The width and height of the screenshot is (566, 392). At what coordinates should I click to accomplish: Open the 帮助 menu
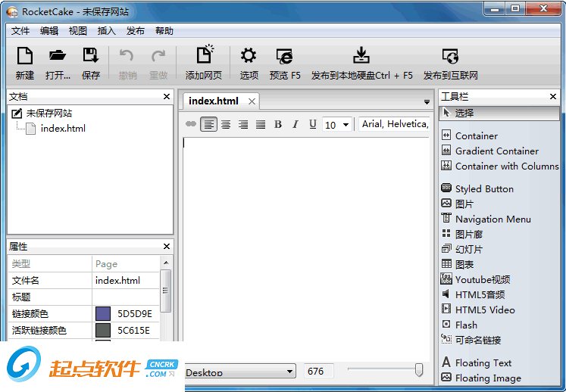[x=164, y=31]
